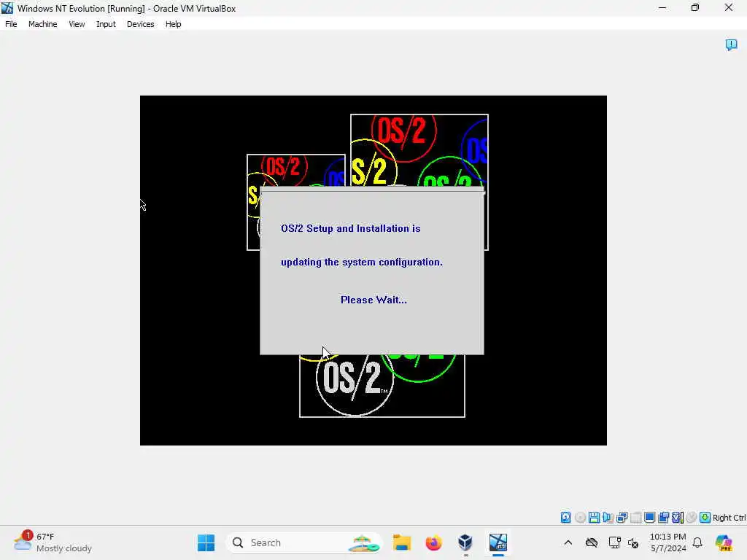747x560 pixels.
Task: Click the hard disk activity indicator
Action: tap(565, 517)
